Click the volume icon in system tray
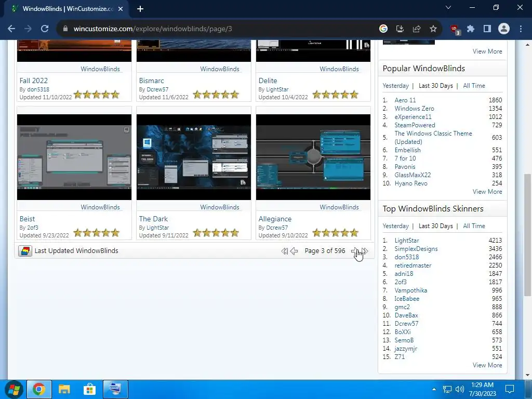This screenshot has width=532, height=399. click(460, 389)
